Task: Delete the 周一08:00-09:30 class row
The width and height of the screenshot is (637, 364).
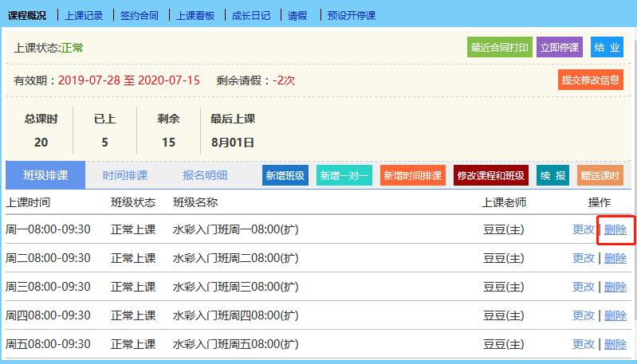Action: coord(615,229)
